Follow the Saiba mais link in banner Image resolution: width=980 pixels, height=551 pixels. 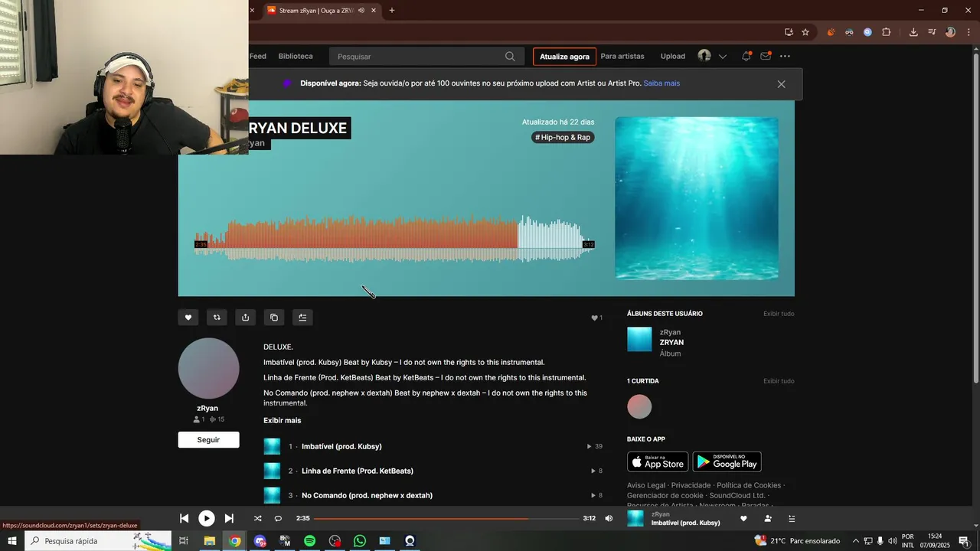pos(661,83)
